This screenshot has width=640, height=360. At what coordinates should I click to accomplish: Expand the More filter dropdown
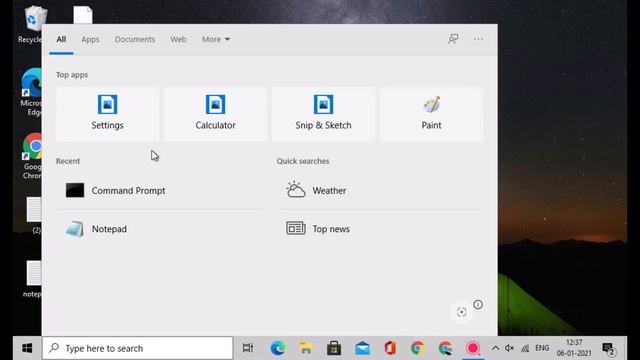pyautogui.click(x=216, y=39)
